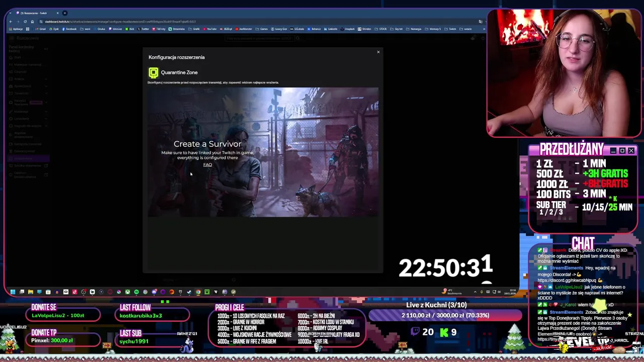Image resolution: width=644 pixels, height=362 pixels.
Task: Click the Create a Survivor heading
Action: click(x=207, y=144)
